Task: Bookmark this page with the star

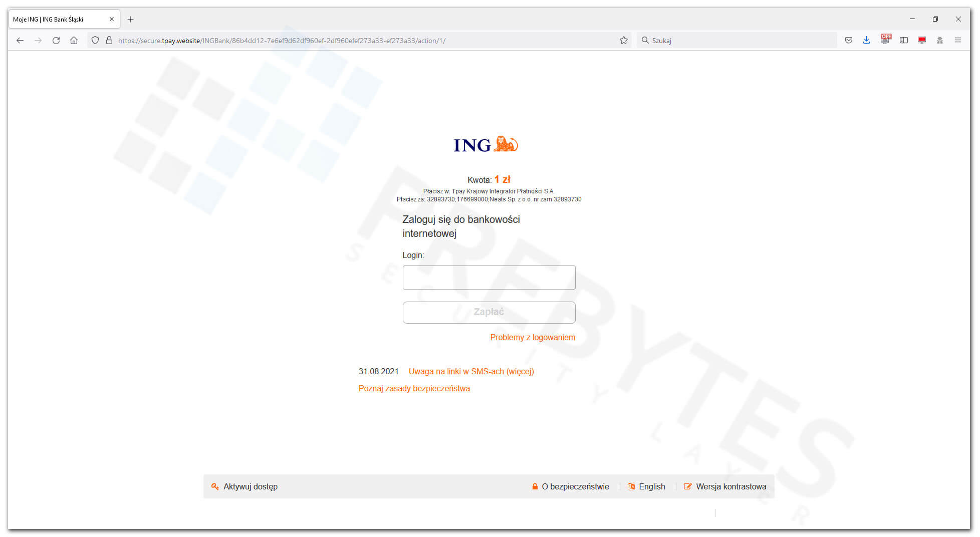Action: click(624, 41)
